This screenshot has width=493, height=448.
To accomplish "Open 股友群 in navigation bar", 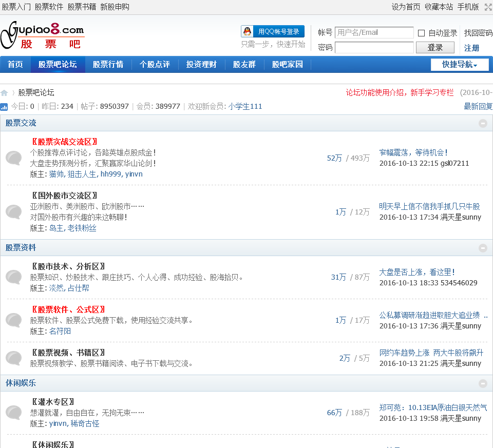I will tap(244, 65).
